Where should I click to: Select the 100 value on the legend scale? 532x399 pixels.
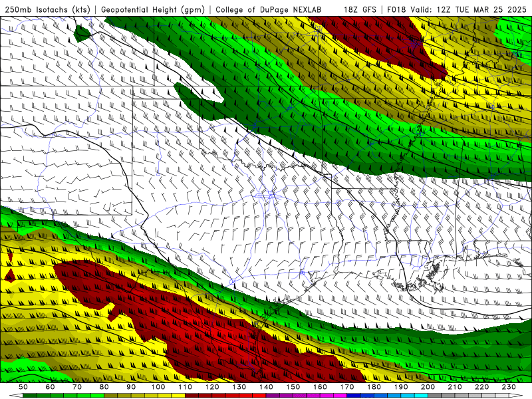click(158, 387)
